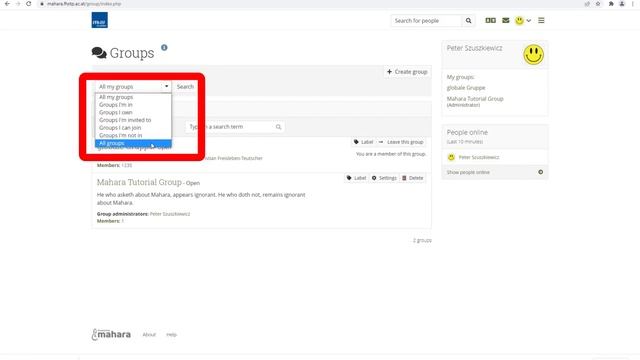This screenshot has height=360, width=640.
Task: Click the Help footer link
Action: pyautogui.click(x=171, y=335)
